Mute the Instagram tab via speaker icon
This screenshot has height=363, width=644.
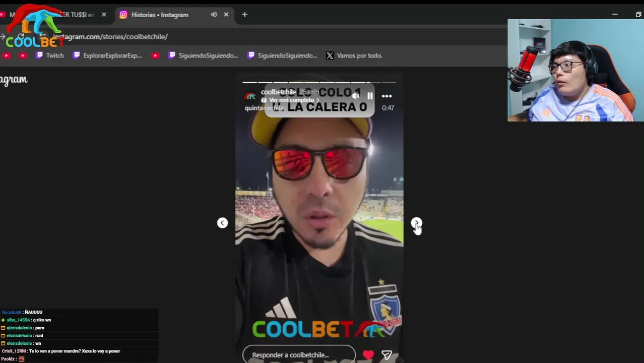coord(214,15)
